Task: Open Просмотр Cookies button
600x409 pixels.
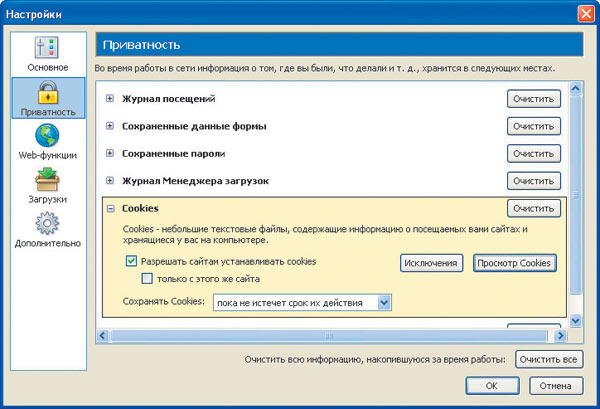Action: [x=515, y=263]
